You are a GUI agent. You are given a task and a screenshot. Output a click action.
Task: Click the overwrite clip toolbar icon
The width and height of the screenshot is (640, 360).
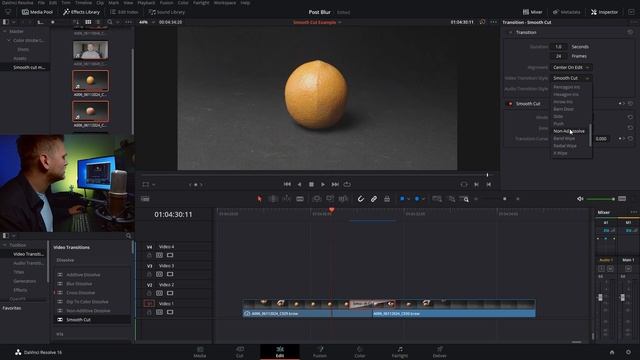[x=330, y=199]
